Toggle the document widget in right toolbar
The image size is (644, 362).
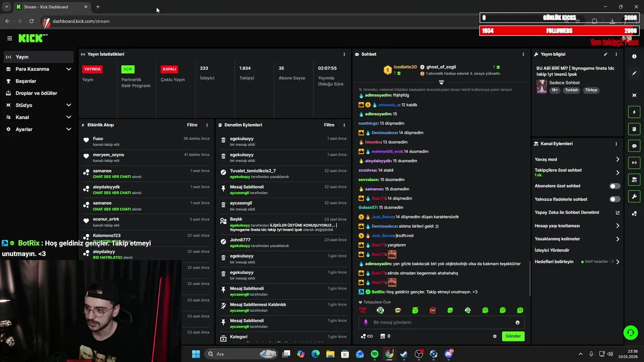click(x=634, y=129)
